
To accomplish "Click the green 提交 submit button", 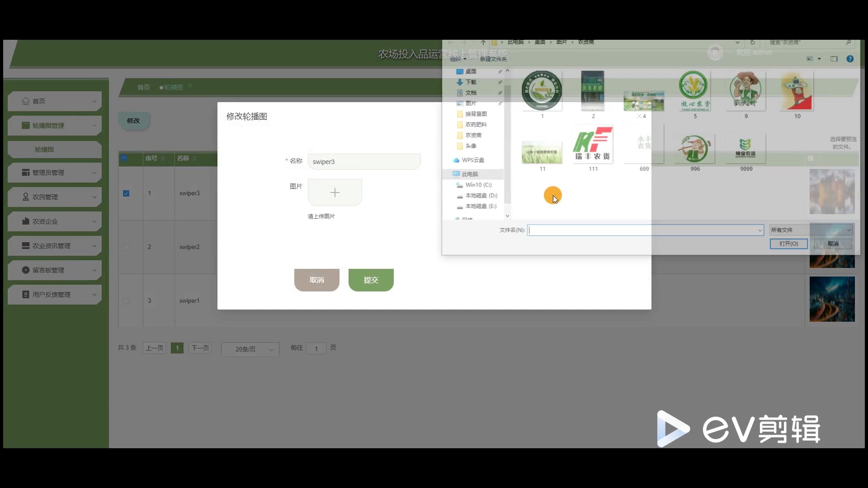I will pos(371,280).
